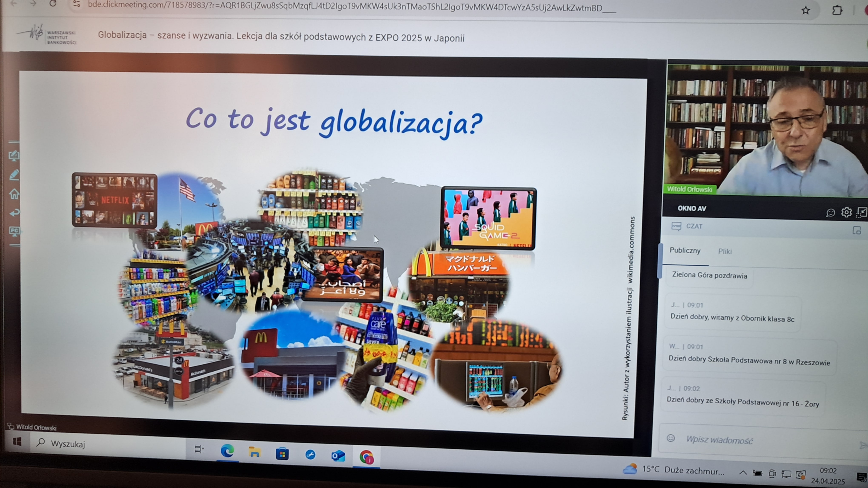Click the chat panel scrollbar handle
The image size is (868, 488).
tap(660, 261)
